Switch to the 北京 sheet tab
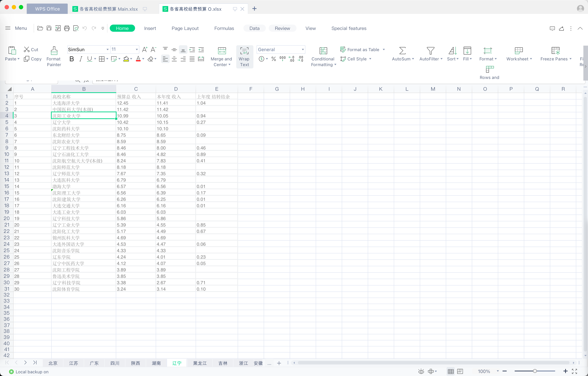Viewport: 588px width, 376px height. 53,363
